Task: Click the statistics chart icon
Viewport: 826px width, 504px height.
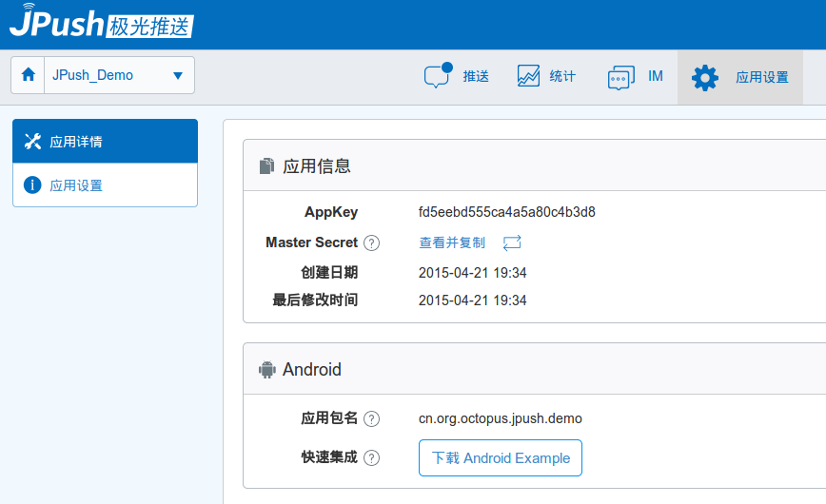Action: (x=528, y=76)
